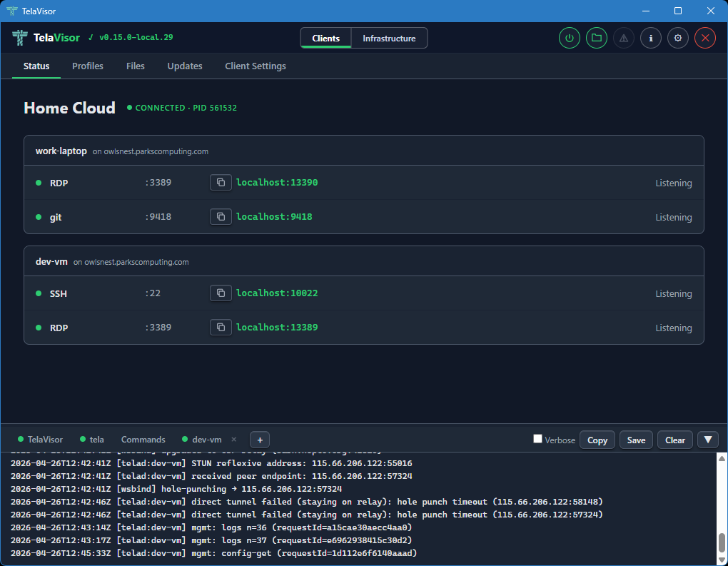This screenshot has width=728, height=566.
Task: Click localhost:13389 link
Action: tap(277, 328)
